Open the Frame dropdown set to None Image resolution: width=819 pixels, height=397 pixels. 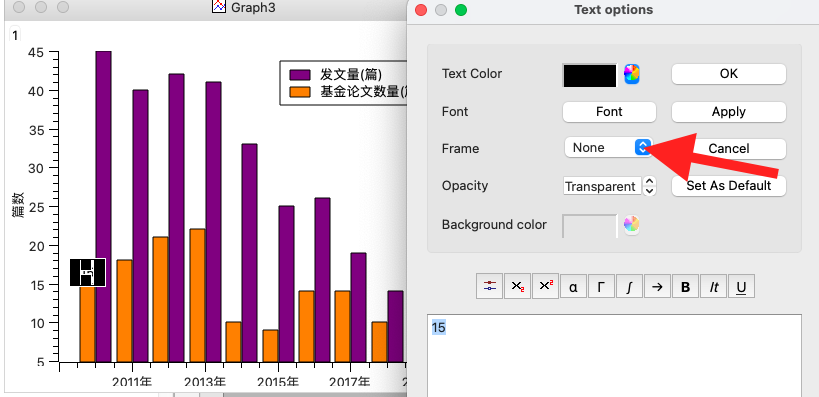coord(608,148)
